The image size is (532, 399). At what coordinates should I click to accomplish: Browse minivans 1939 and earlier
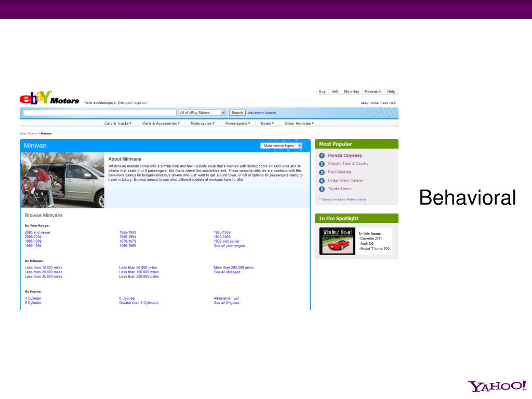point(227,242)
